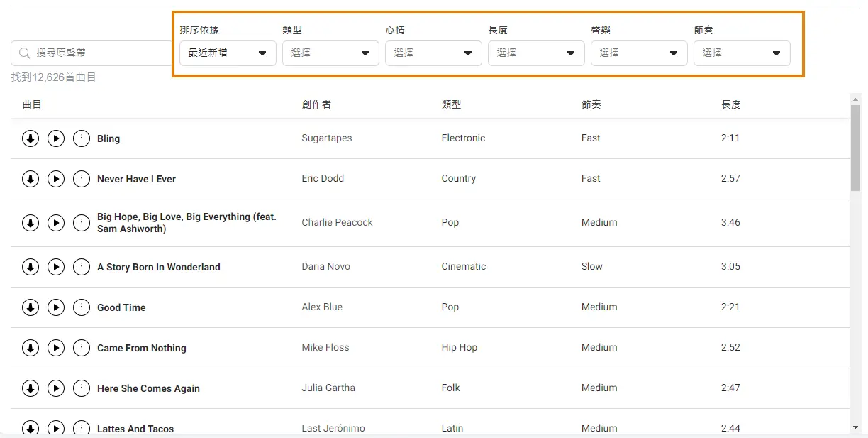Play the track Bling
This screenshot has height=438, width=868.
pyautogui.click(x=56, y=138)
